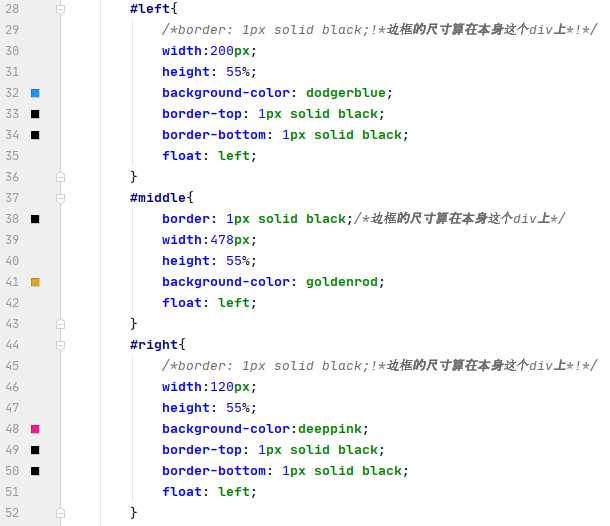Open black color picker on line 49

tap(35, 450)
